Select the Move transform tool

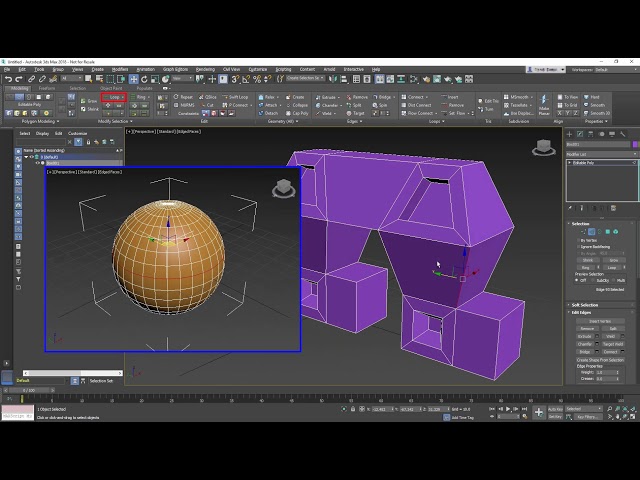point(133,79)
